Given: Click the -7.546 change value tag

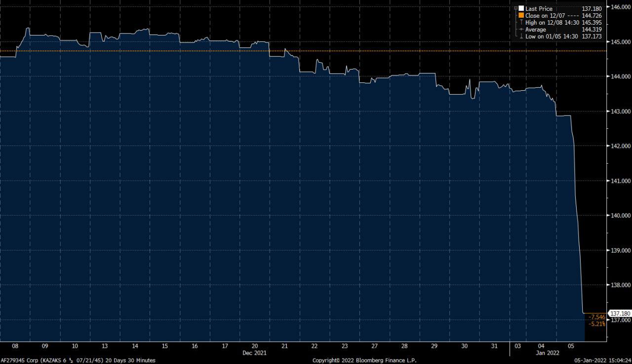Looking at the screenshot, I should (597, 317).
